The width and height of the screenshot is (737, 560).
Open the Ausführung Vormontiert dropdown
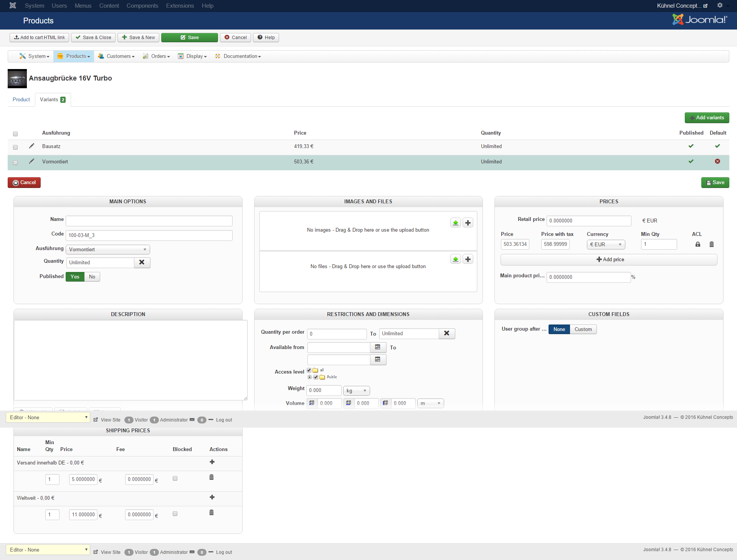coord(107,250)
